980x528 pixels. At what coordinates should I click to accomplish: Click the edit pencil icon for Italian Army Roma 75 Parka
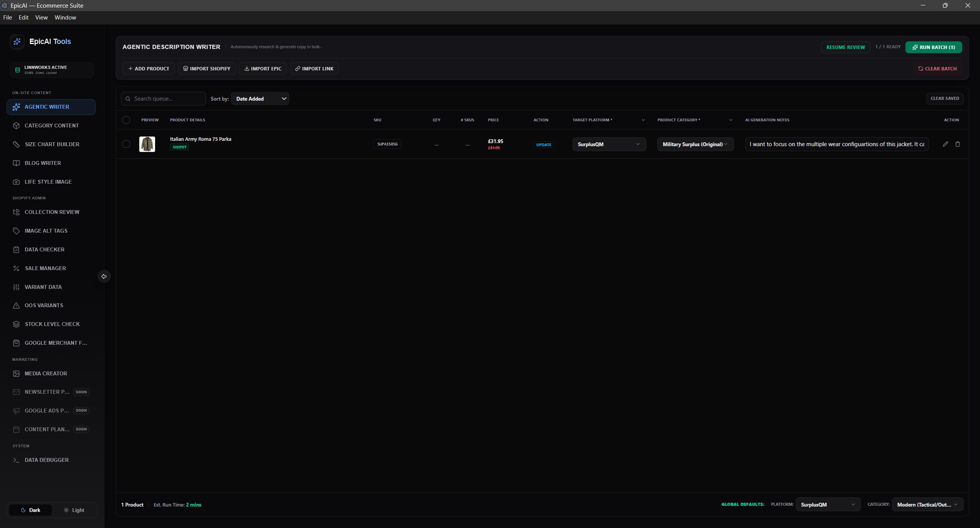point(945,144)
